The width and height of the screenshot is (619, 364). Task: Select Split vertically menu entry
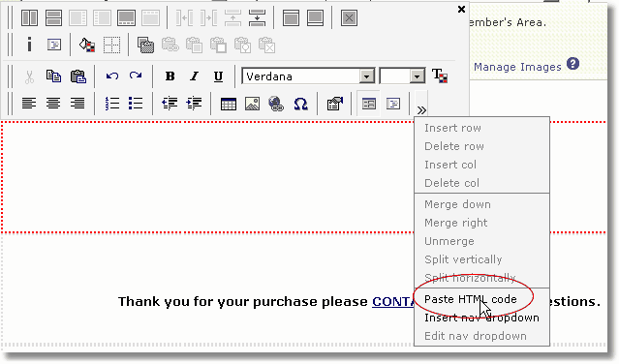point(463,259)
